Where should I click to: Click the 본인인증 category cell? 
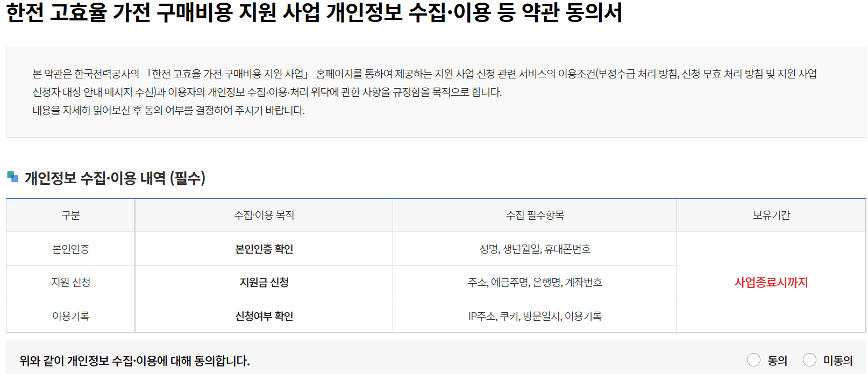tap(70, 249)
